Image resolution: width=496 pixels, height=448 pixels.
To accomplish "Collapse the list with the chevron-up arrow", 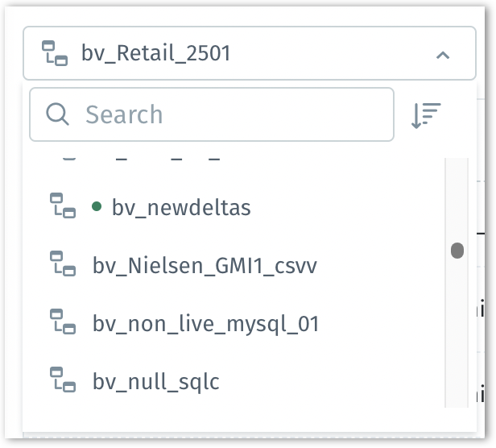I will coord(442,55).
